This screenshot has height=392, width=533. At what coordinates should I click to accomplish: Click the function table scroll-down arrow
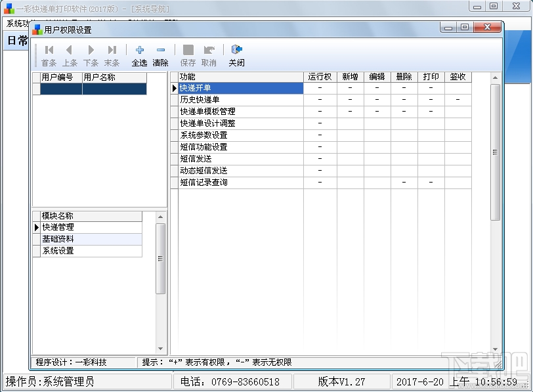point(496,349)
